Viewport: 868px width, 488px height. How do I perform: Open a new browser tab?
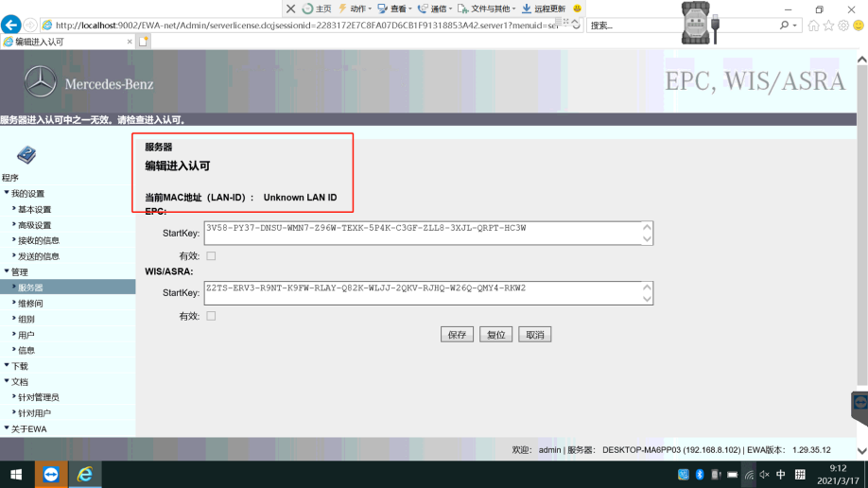(x=144, y=42)
